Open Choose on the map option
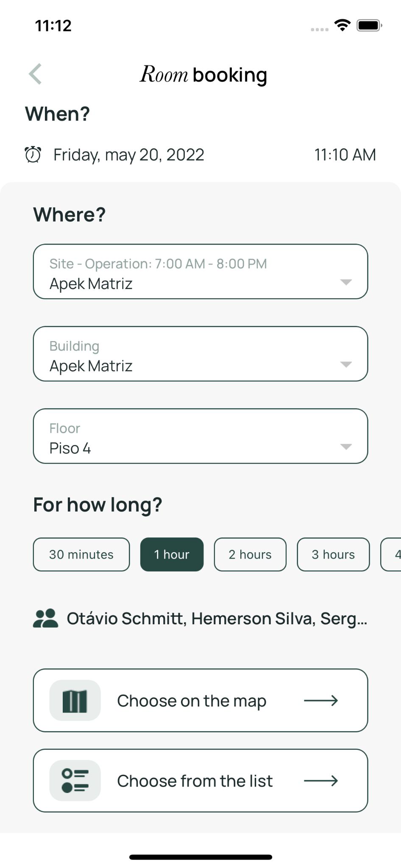This screenshot has width=401, height=868. tap(192, 701)
